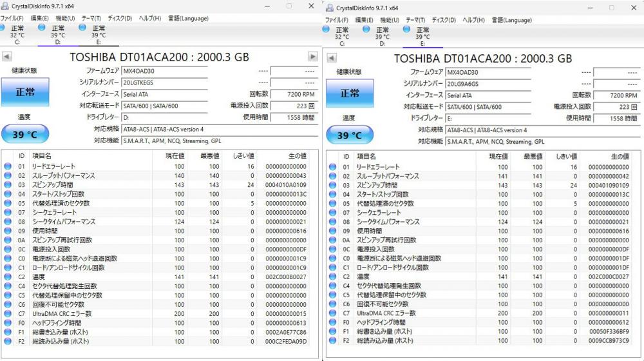The image size is (644, 361).
Task: Click 正常 health status button in left window
Action: [25, 92]
